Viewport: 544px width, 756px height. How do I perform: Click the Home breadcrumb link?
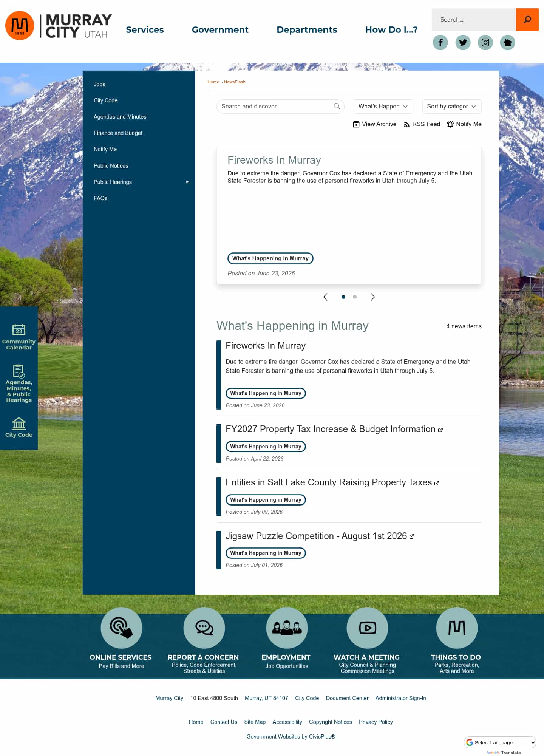pyautogui.click(x=213, y=82)
